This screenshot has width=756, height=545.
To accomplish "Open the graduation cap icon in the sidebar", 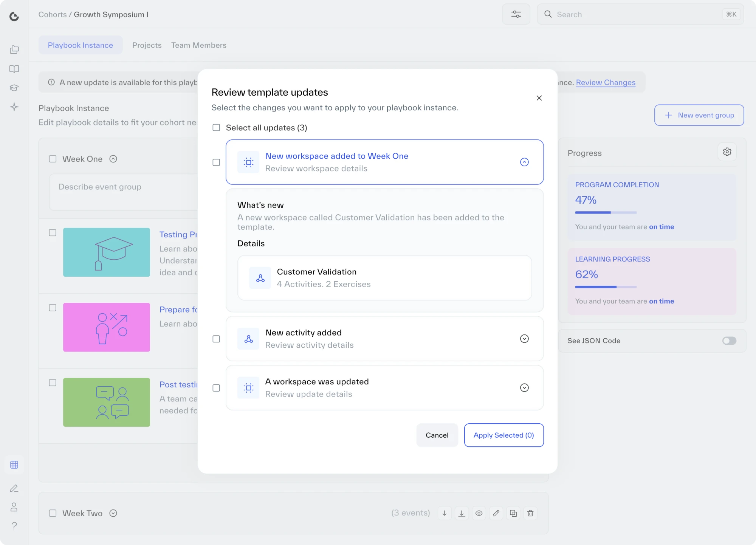I will (14, 88).
